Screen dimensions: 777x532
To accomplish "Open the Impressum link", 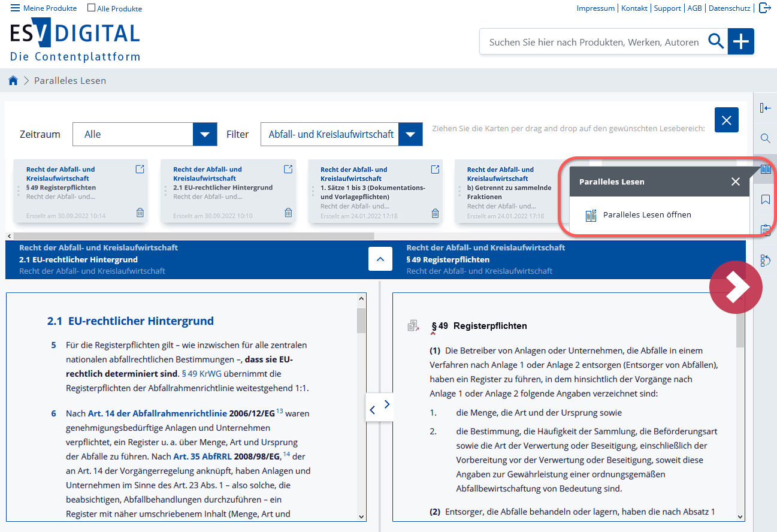I will (x=595, y=8).
